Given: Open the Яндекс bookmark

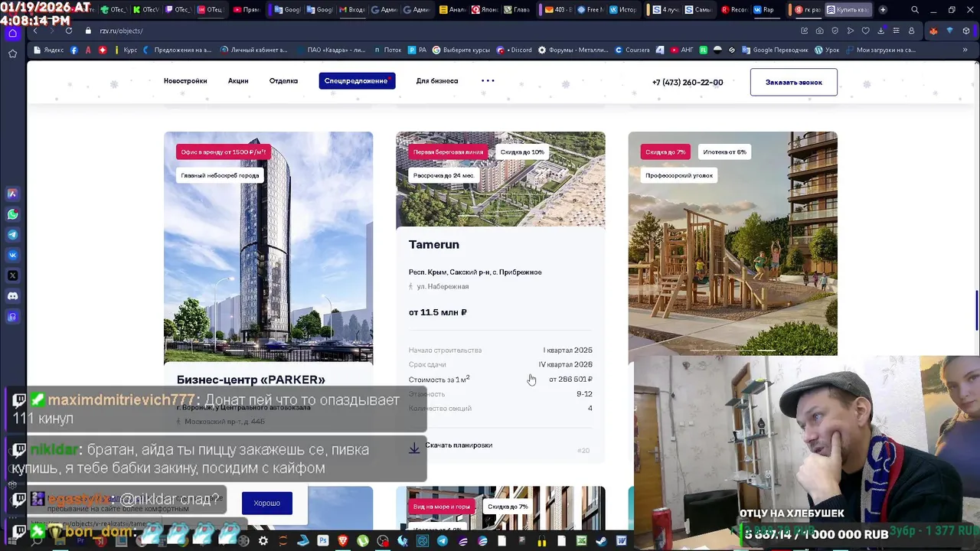Looking at the screenshot, I should coord(48,50).
